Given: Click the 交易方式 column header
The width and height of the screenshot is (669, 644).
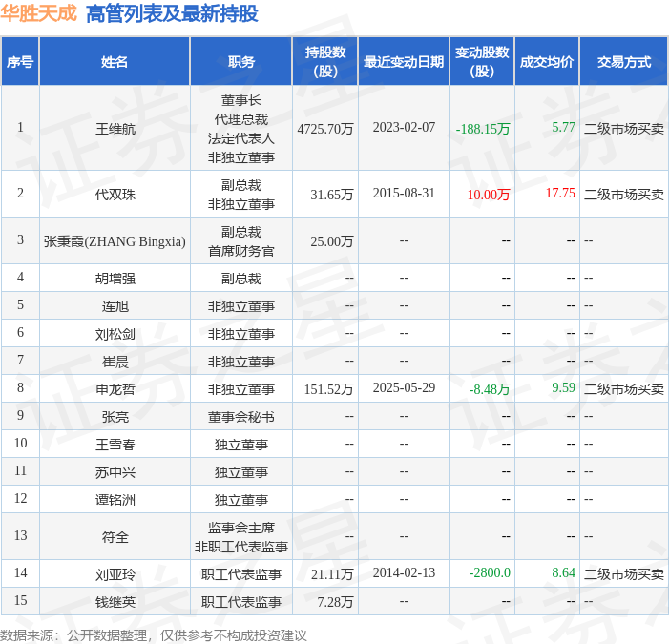Looking at the screenshot, I should point(624,61).
